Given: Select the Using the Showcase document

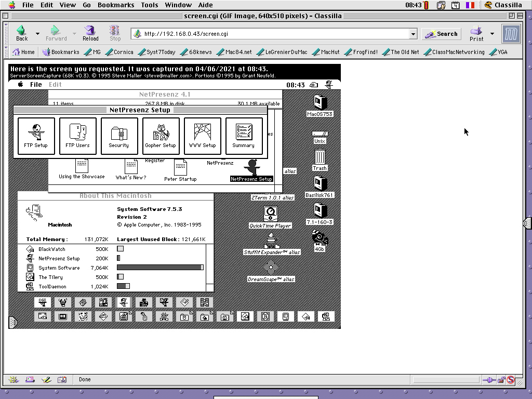Looking at the screenshot, I should [82, 166].
